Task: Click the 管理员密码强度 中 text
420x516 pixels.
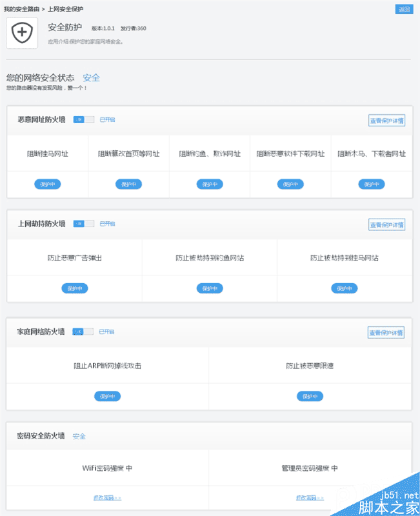Action: 310,468
